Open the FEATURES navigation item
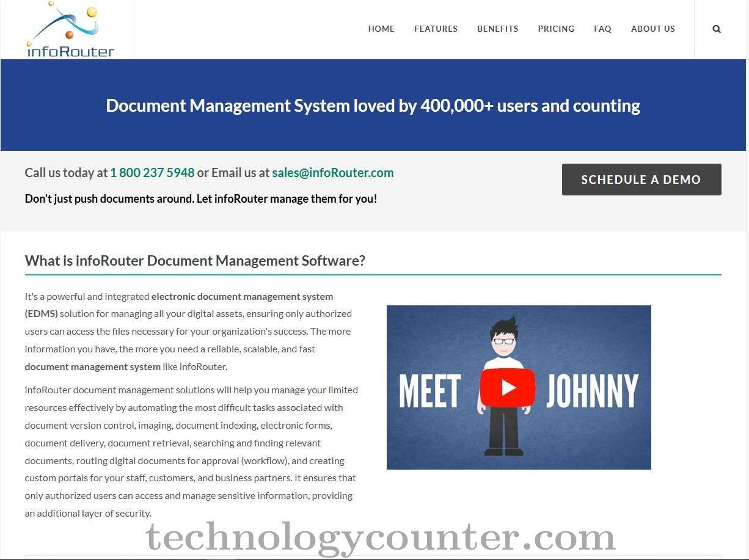 pyautogui.click(x=436, y=29)
